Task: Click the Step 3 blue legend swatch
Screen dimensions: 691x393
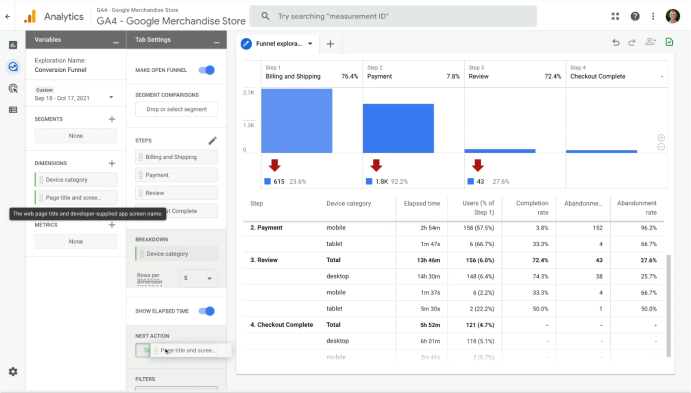Action: click(x=471, y=181)
